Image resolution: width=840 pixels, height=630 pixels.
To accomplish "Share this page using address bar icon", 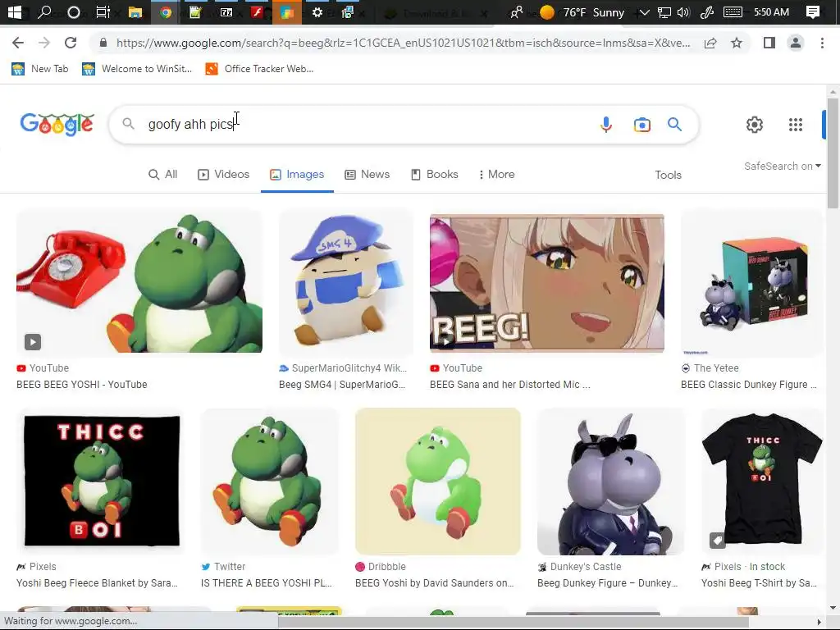I will (x=710, y=43).
